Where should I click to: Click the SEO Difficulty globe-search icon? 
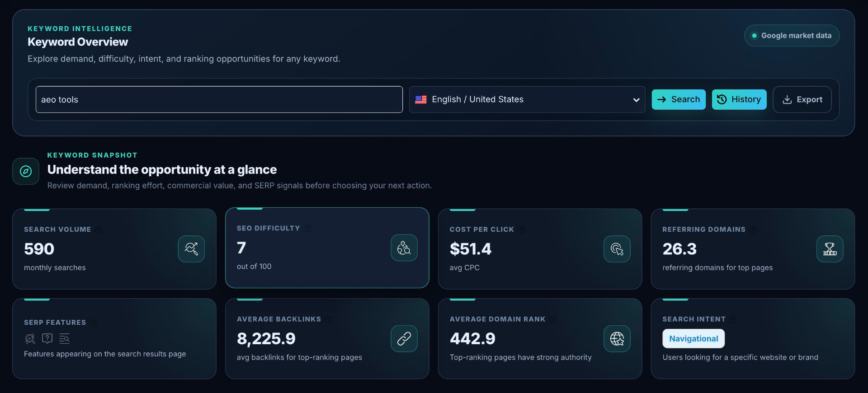pos(404,248)
